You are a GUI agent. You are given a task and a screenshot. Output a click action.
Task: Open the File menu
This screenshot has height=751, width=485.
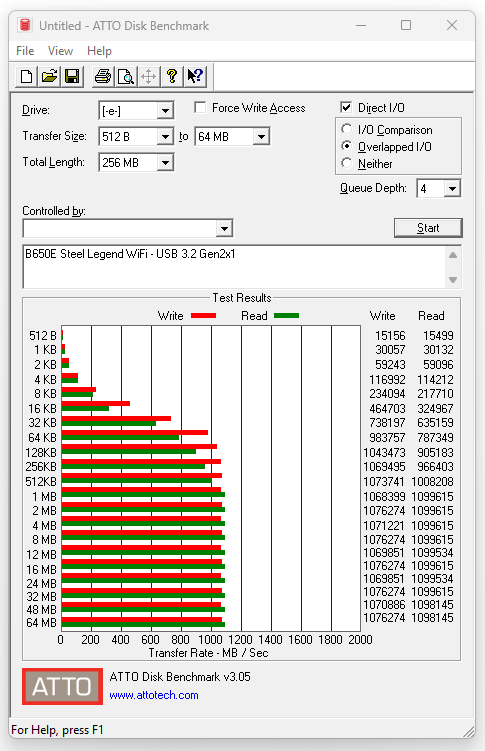click(25, 51)
